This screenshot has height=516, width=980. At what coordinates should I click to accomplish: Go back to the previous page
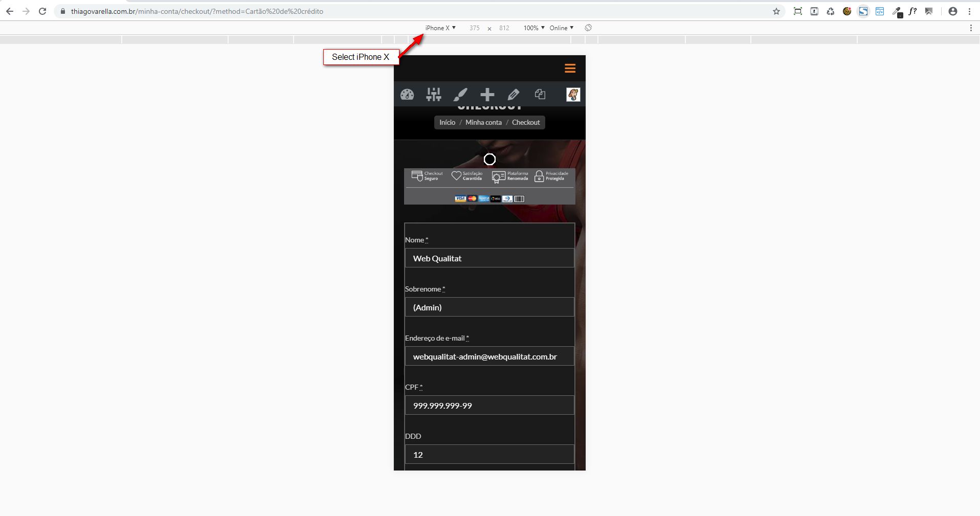point(10,11)
